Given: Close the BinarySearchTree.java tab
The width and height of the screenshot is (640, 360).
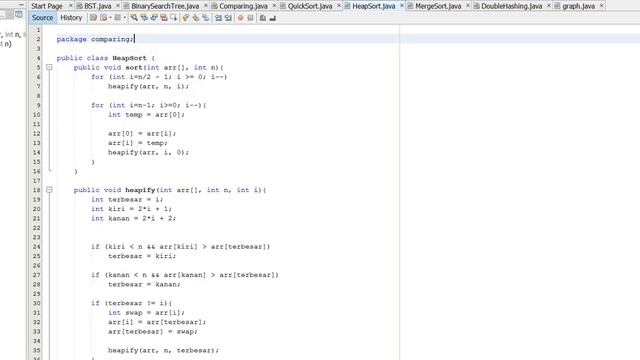Looking at the screenshot, I should [x=206, y=6].
